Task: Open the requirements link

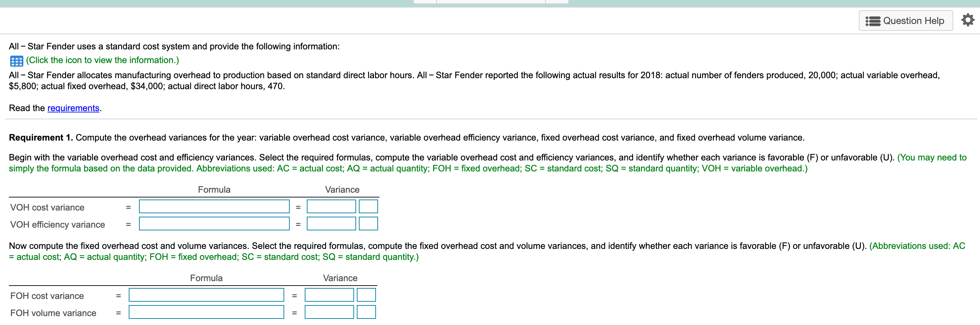Action: (73, 108)
